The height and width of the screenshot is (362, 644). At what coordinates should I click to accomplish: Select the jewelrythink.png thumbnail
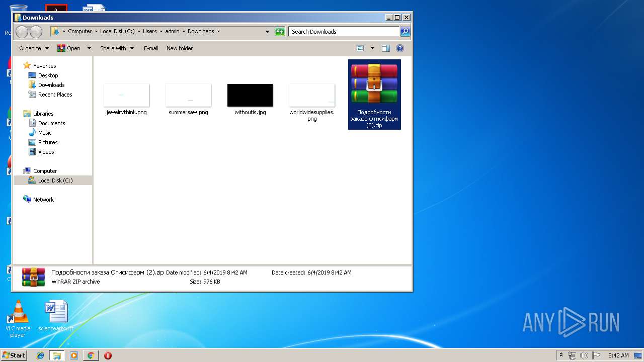126,96
